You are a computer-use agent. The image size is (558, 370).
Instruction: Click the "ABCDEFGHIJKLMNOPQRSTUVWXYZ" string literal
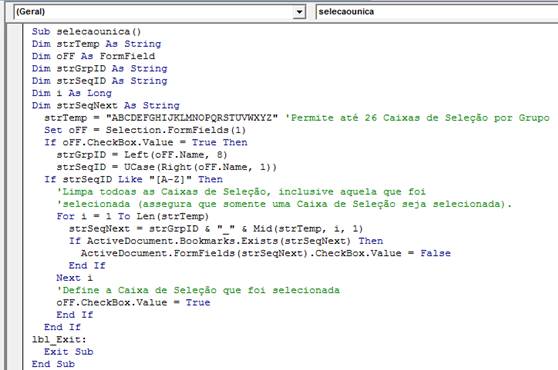[x=192, y=118]
